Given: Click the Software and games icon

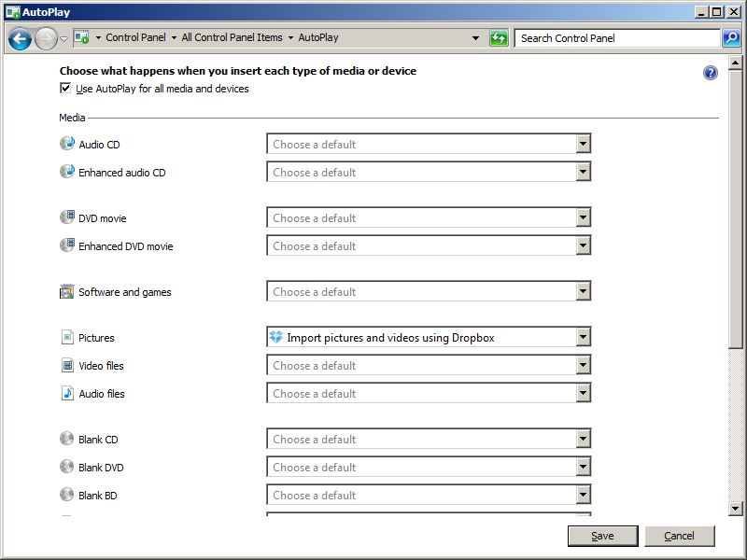Looking at the screenshot, I should 67,291.
